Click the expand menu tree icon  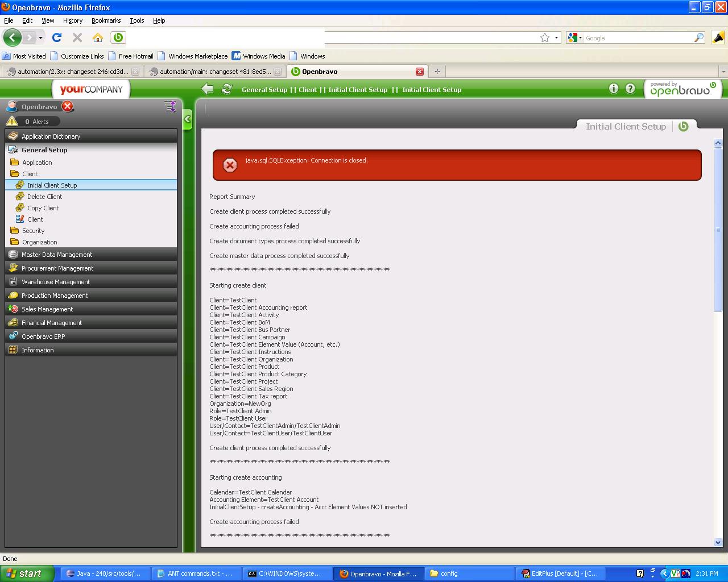(x=169, y=106)
